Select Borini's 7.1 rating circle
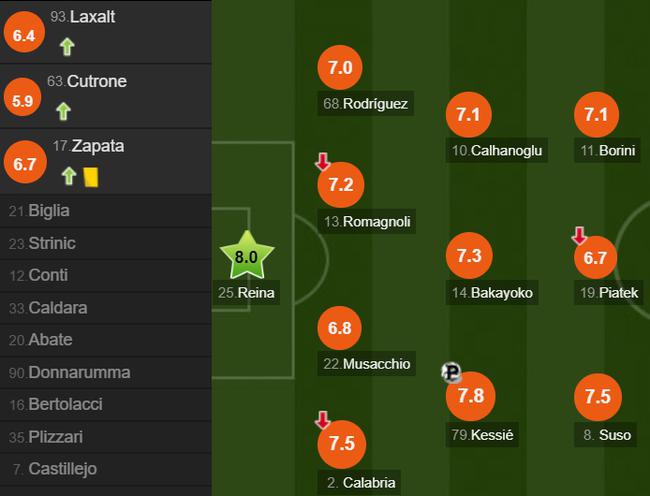 click(x=595, y=114)
